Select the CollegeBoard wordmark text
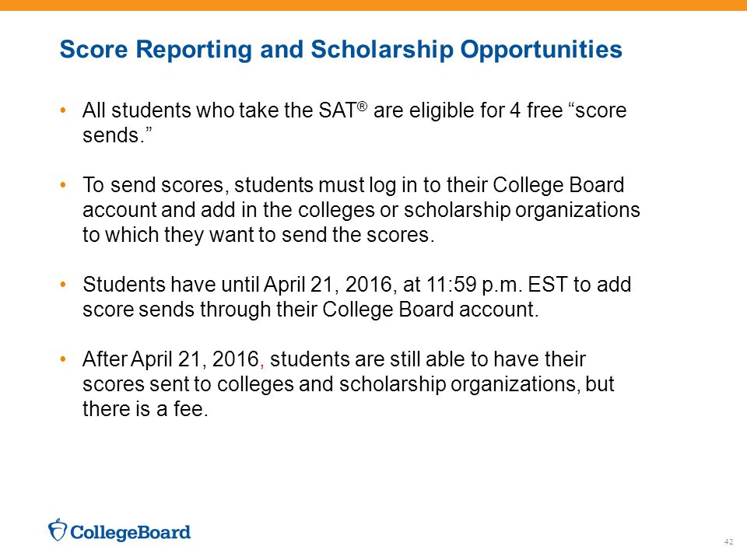 tap(131, 532)
